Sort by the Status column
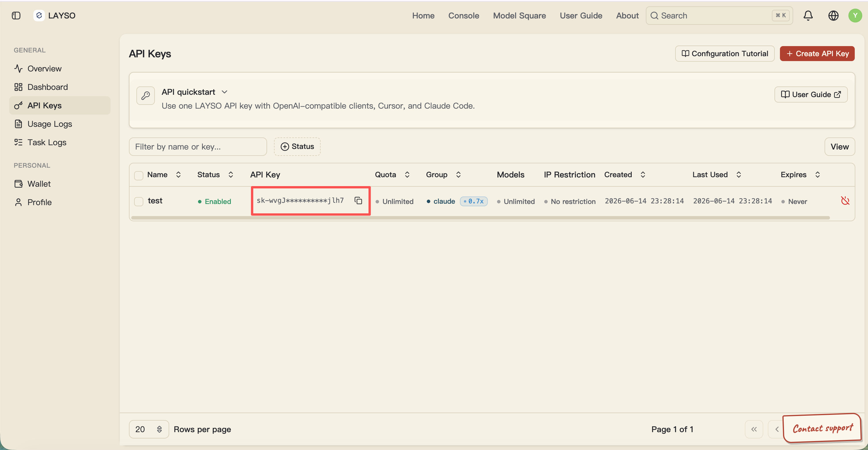The height and width of the screenshot is (450, 868). (215, 174)
